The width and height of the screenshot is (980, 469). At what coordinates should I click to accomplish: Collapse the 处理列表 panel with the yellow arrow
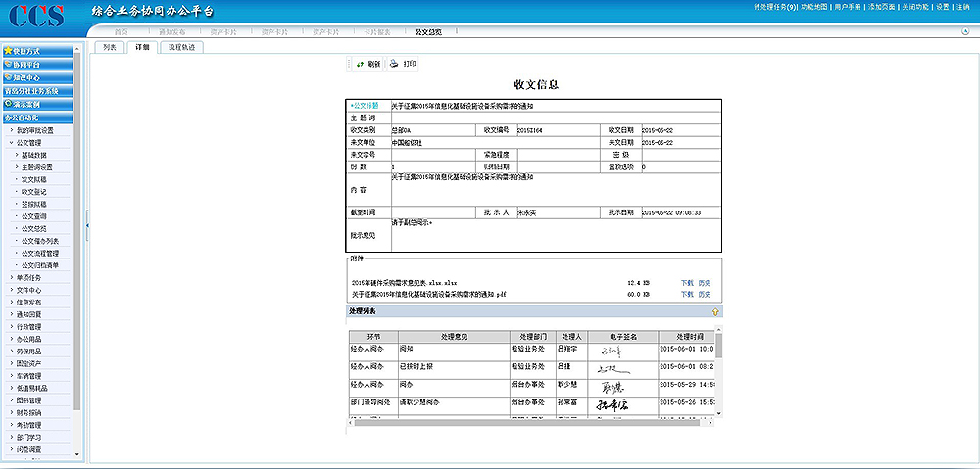point(715,311)
